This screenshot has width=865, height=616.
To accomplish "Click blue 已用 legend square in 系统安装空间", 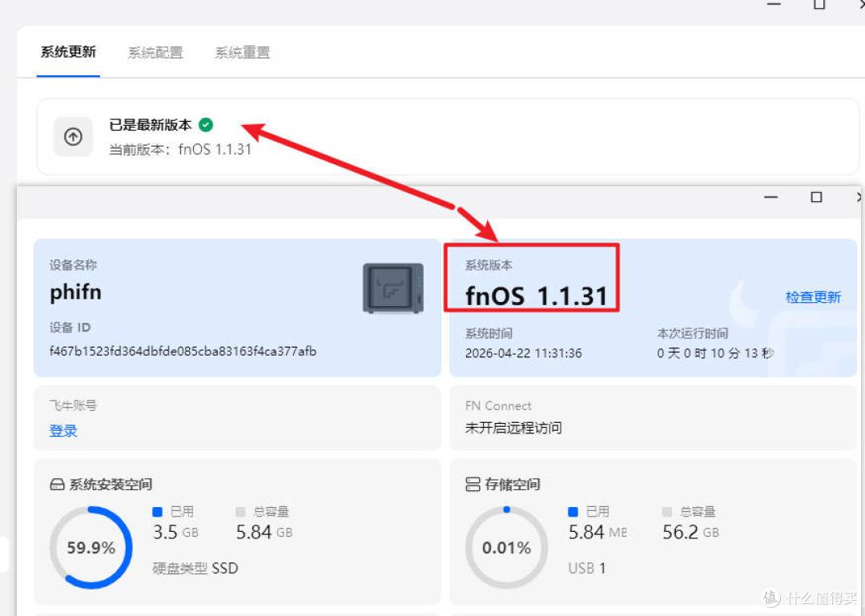I will point(157,512).
